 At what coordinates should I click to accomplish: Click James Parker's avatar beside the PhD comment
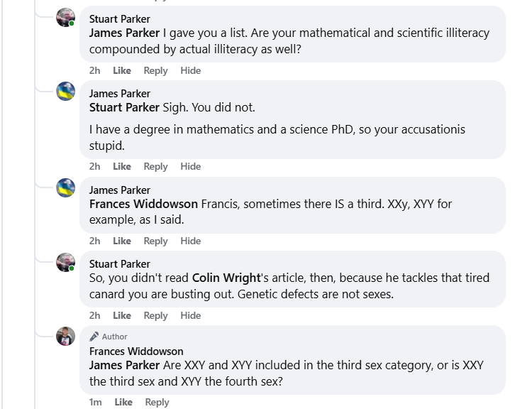tap(66, 92)
